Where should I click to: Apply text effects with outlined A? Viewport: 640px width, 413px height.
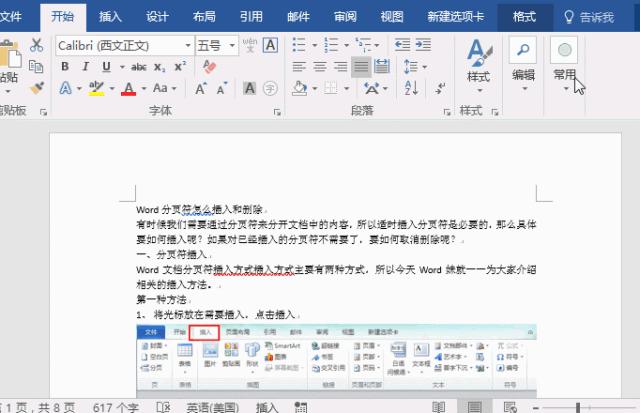pos(66,88)
